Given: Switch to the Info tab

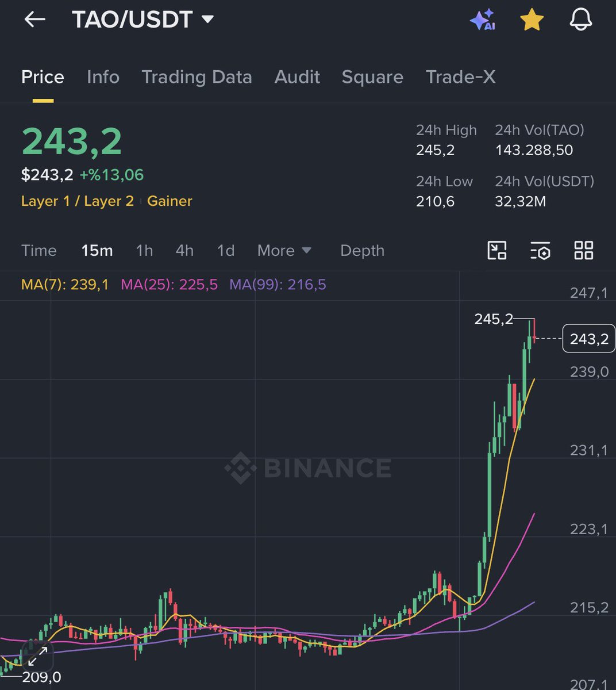Looking at the screenshot, I should [x=103, y=77].
